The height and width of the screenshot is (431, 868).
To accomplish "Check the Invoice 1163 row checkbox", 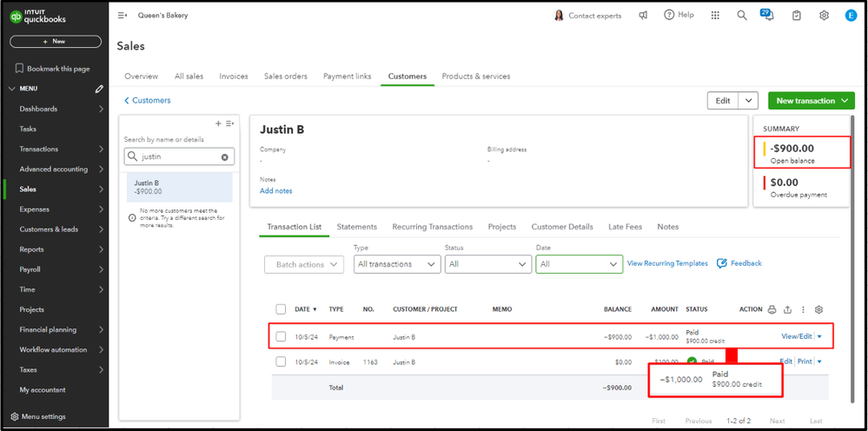I will (281, 361).
